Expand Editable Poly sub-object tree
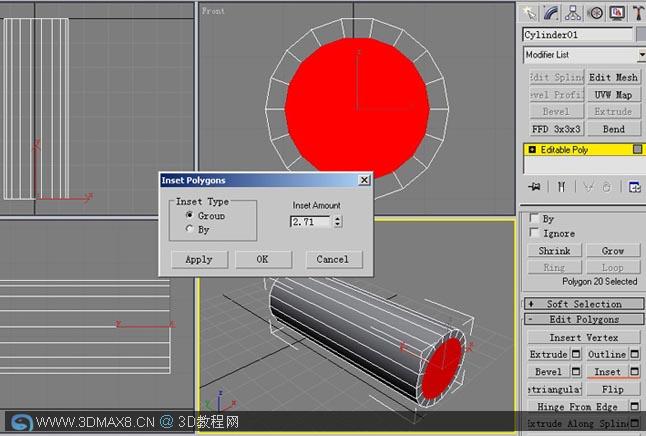 [x=532, y=150]
